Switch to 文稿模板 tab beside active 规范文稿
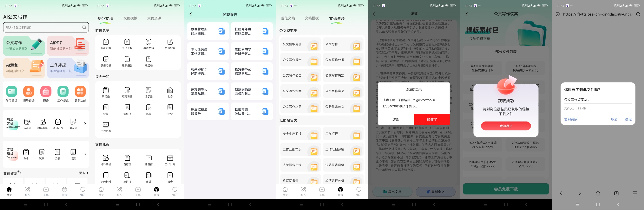The image size is (644, 210). coord(130,18)
